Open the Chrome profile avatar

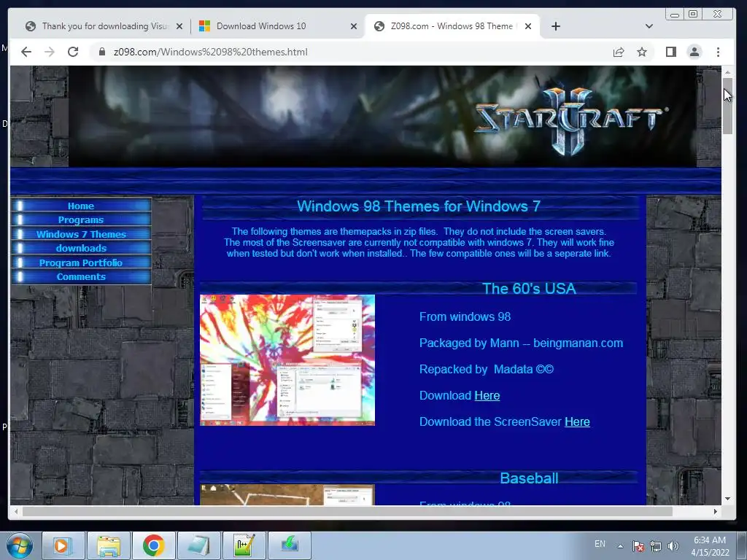(694, 52)
